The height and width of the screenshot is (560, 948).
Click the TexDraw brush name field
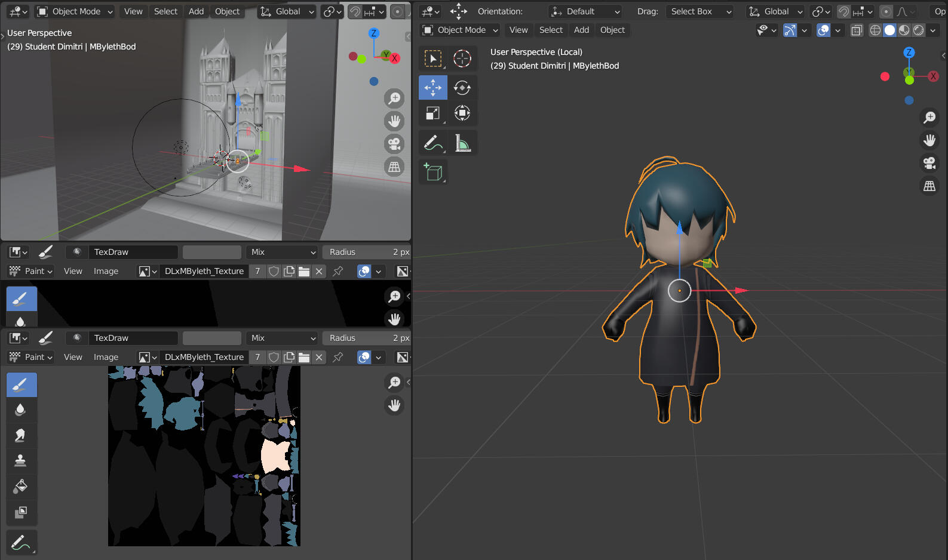tap(133, 338)
